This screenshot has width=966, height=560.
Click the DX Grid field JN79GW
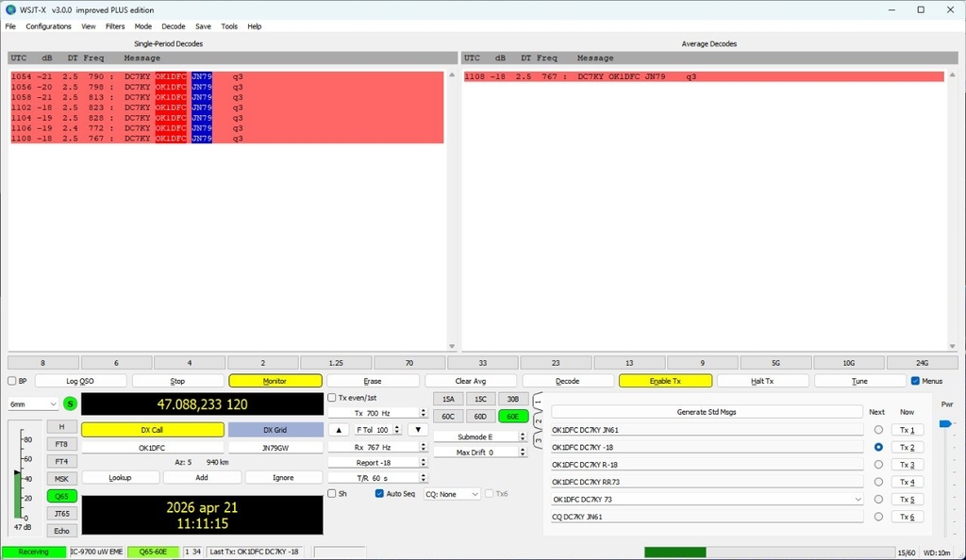pos(275,448)
